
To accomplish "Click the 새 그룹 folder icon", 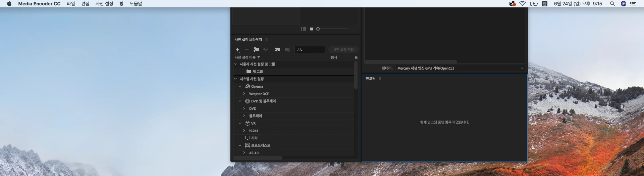I will pyautogui.click(x=249, y=72).
